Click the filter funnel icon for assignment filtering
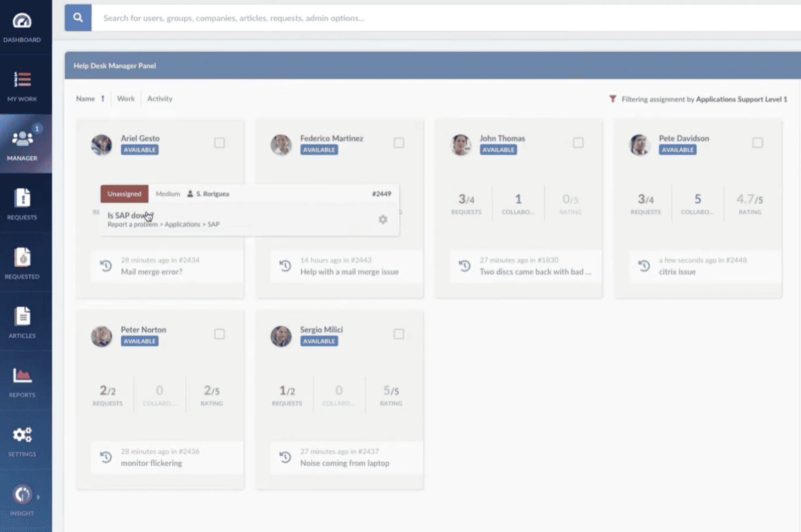801x532 pixels. (612, 99)
